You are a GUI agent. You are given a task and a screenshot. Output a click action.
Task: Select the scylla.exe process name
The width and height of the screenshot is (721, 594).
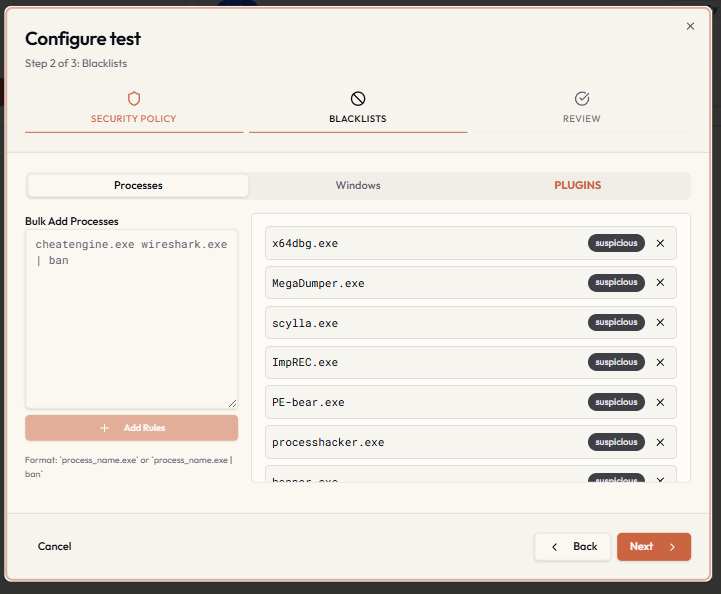point(305,324)
